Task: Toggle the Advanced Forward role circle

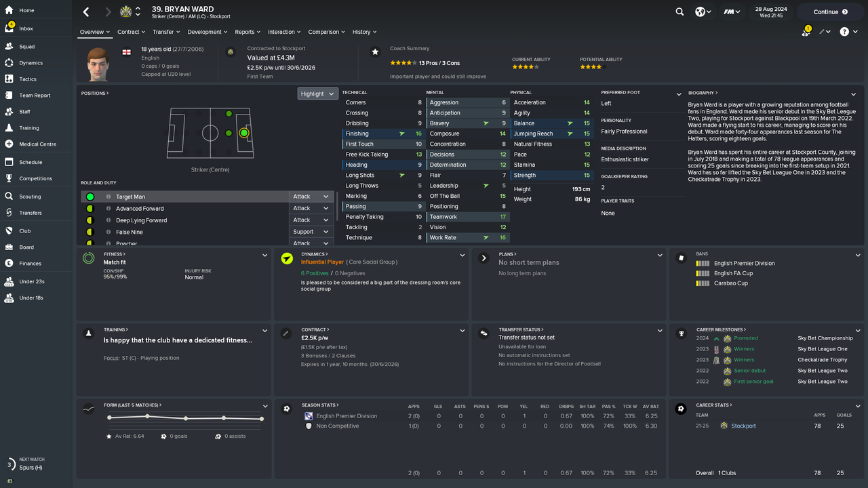Action: click(88, 208)
